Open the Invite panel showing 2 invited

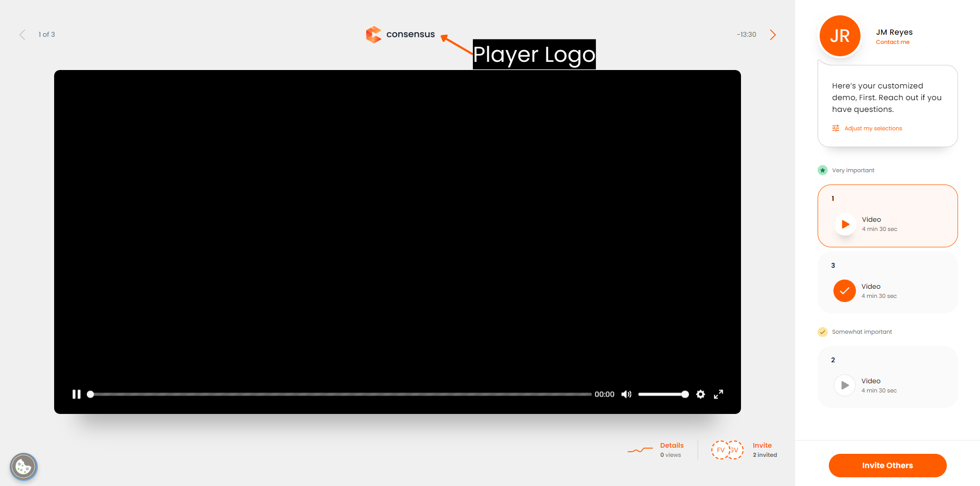[x=764, y=450]
